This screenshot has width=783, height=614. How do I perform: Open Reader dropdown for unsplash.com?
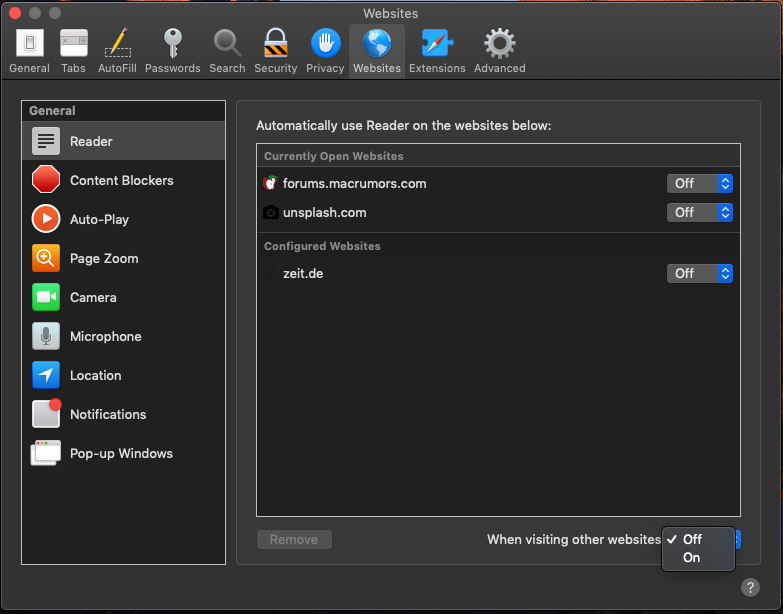(700, 213)
